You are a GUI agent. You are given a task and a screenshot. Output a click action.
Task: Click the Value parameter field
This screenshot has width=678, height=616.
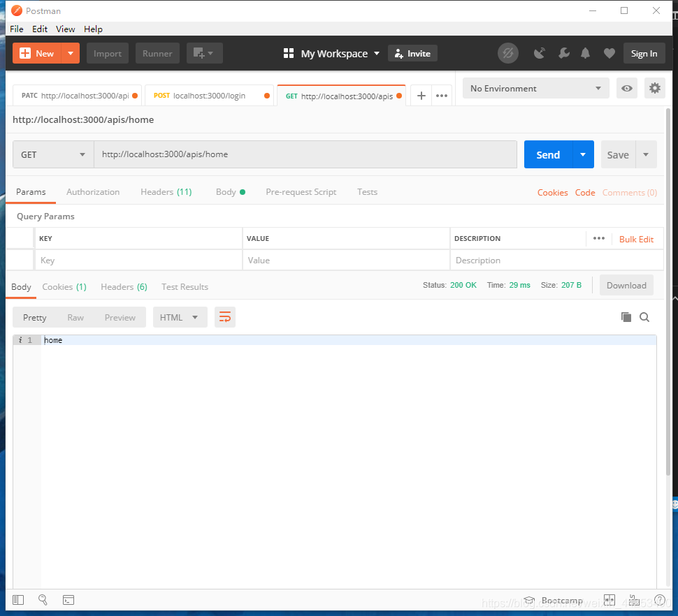coord(346,260)
